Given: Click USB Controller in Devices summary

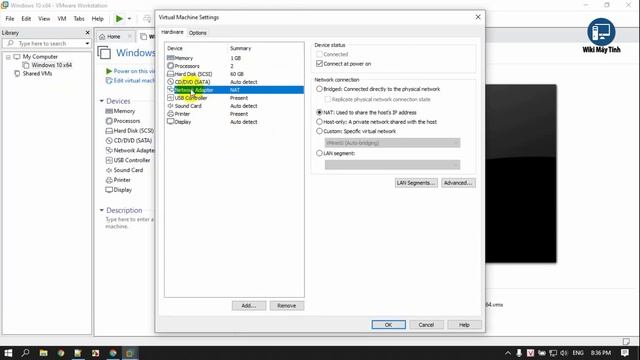Looking at the screenshot, I should [x=128, y=160].
